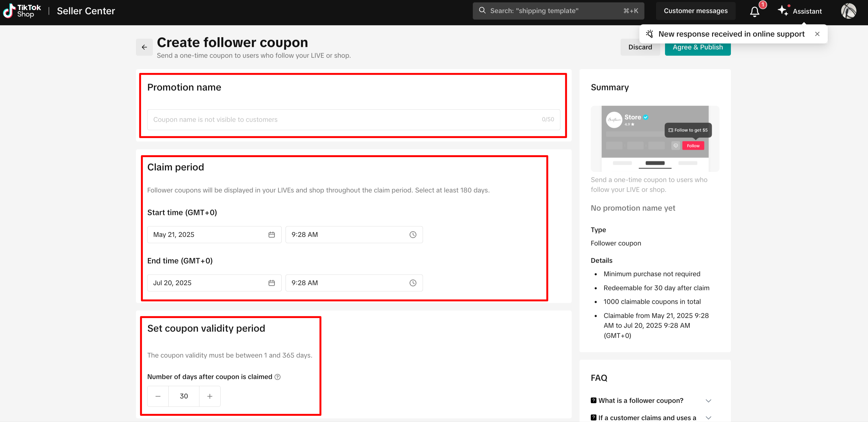Open the end date calendar picker icon

[272, 283]
